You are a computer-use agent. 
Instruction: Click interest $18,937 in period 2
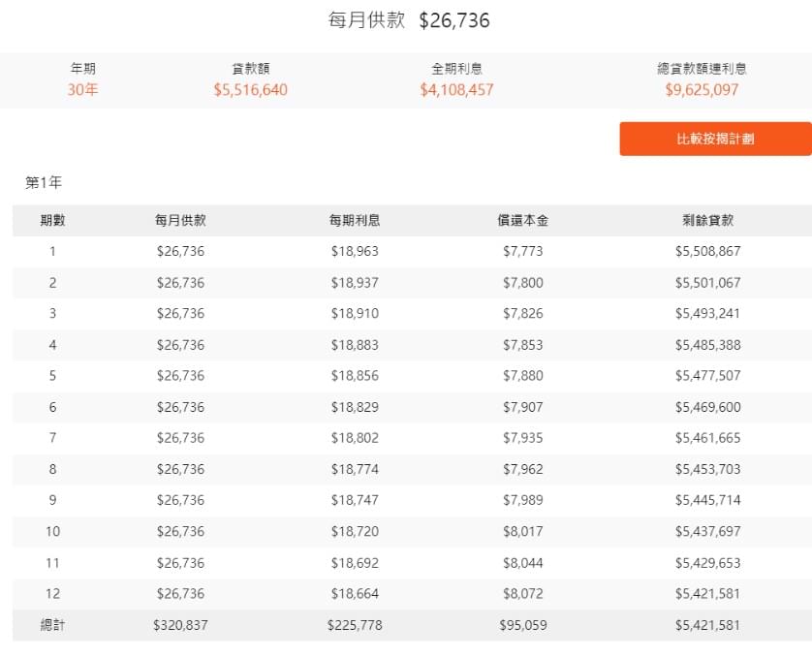355,283
